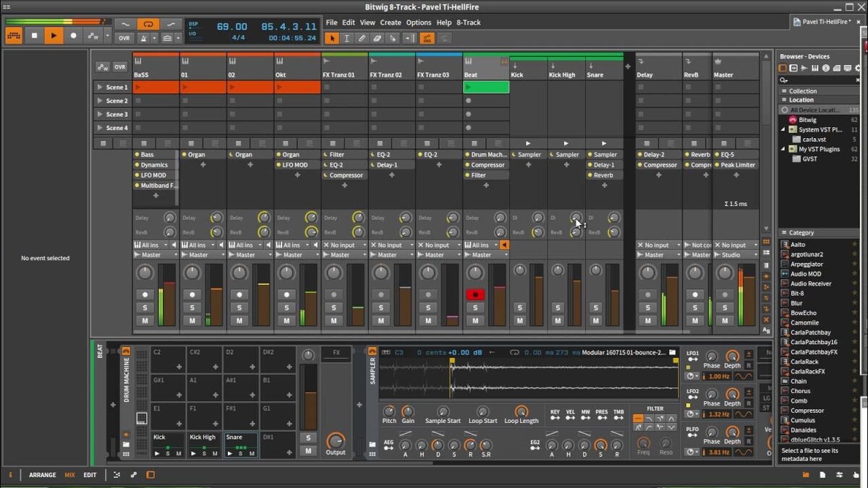Viewport: 868px width, 488px height.
Task: Solo the BaSS track
Action: (145, 308)
